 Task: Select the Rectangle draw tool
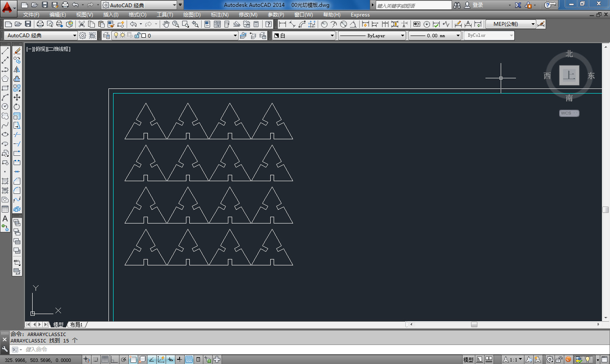coord(5,88)
